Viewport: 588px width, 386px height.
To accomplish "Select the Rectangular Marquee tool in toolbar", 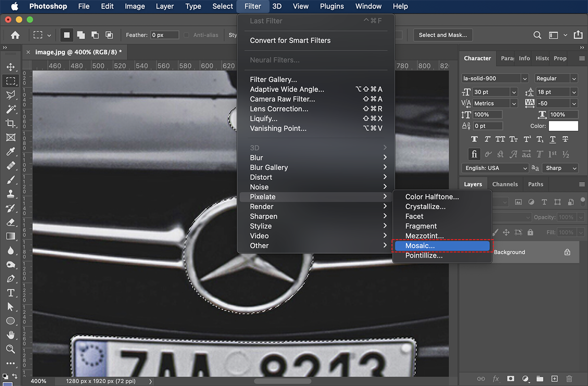I will click(10, 81).
